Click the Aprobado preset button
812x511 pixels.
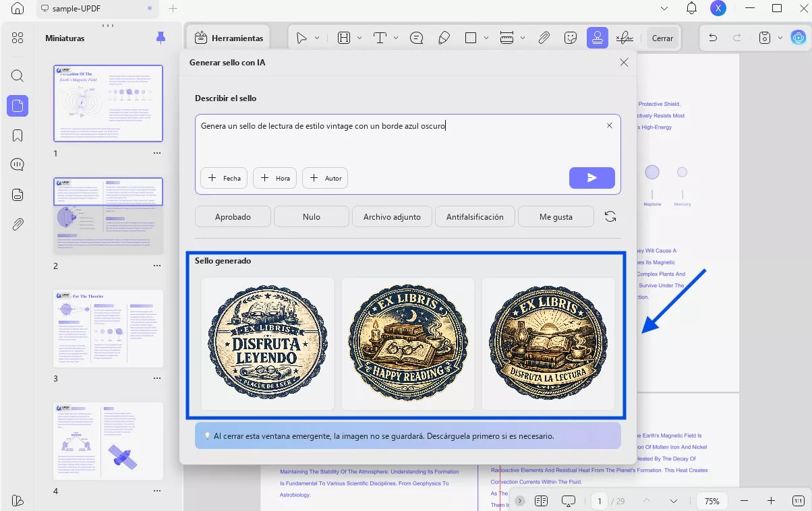(x=233, y=217)
